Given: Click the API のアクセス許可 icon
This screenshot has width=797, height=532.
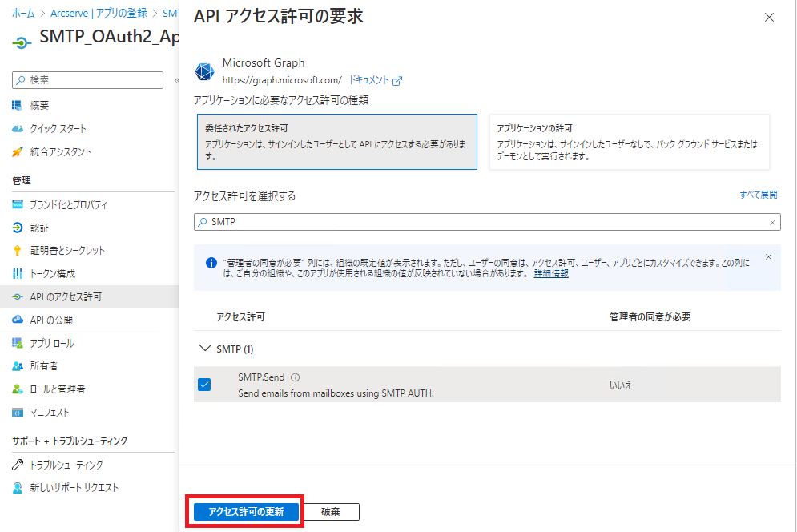Looking at the screenshot, I should (x=18, y=296).
